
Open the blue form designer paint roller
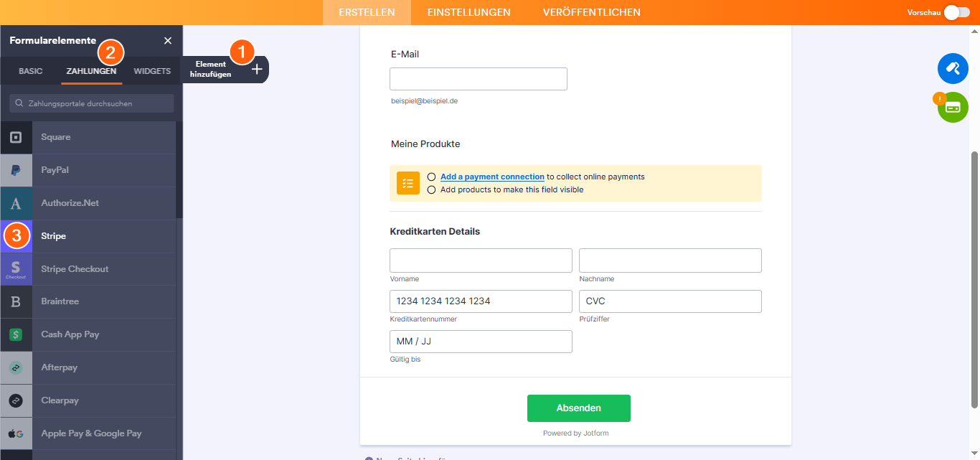(x=953, y=68)
